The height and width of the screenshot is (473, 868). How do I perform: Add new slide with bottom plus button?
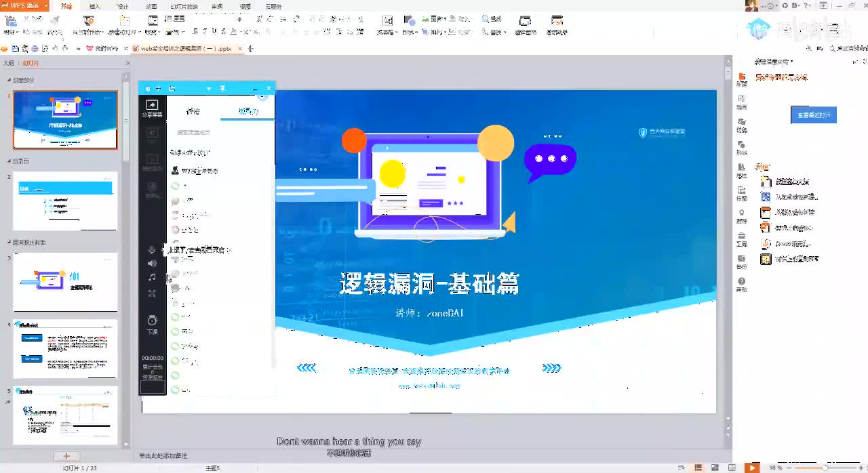click(66, 456)
